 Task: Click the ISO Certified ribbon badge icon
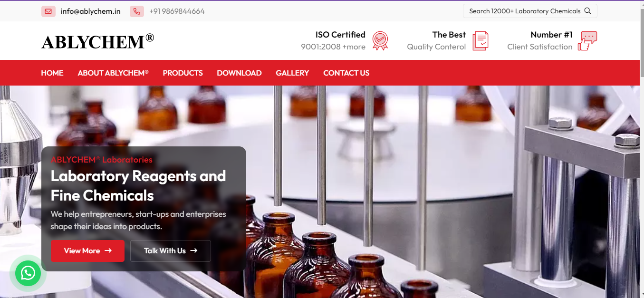(380, 41)
